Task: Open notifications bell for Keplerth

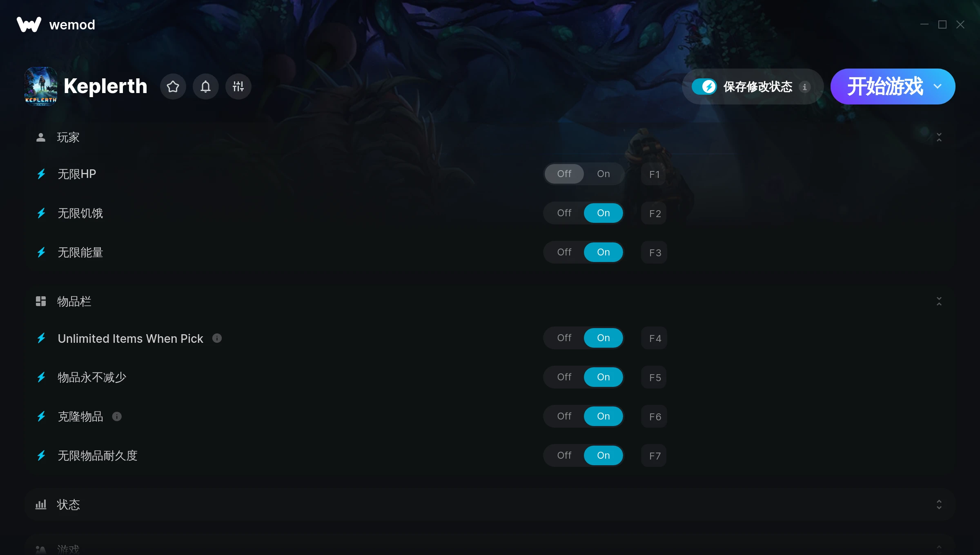Action: (205, 87)
